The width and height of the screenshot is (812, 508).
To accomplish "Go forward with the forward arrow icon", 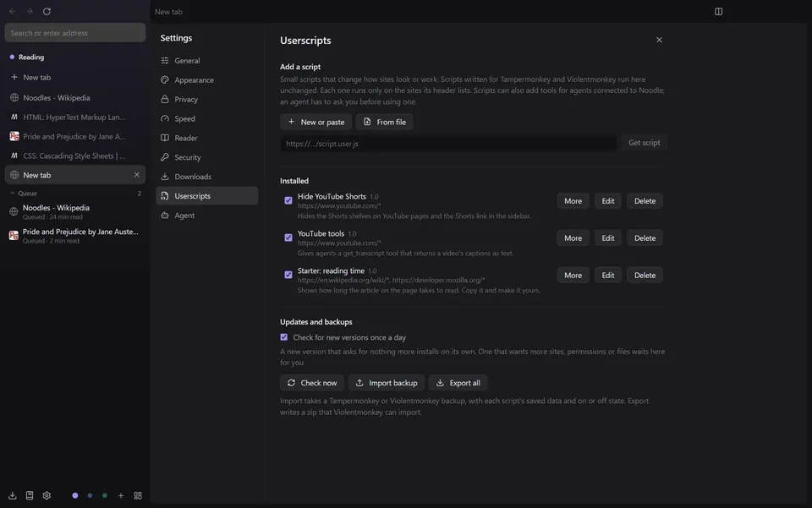I will (30, 11).
